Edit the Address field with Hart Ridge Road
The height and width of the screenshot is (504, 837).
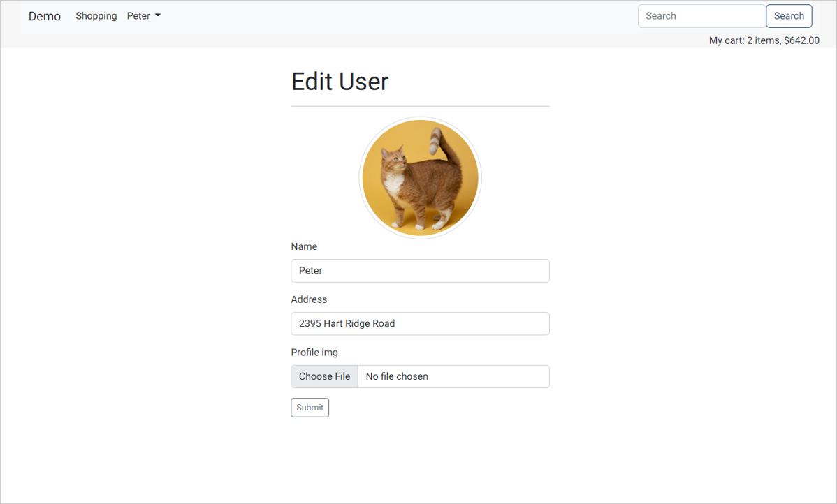pyautogui.click(x=420, y=324)
